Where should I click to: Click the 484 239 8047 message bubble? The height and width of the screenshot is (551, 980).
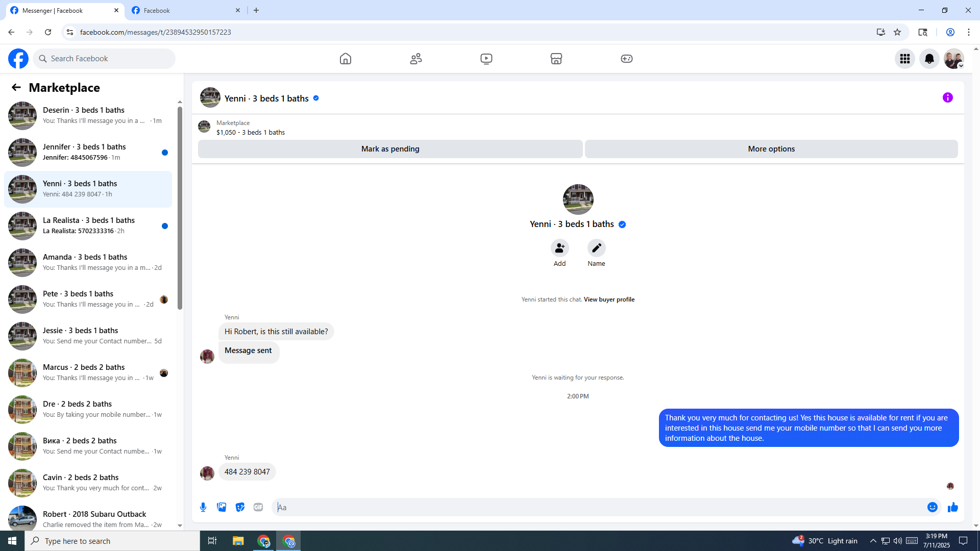tap(247, 472)
